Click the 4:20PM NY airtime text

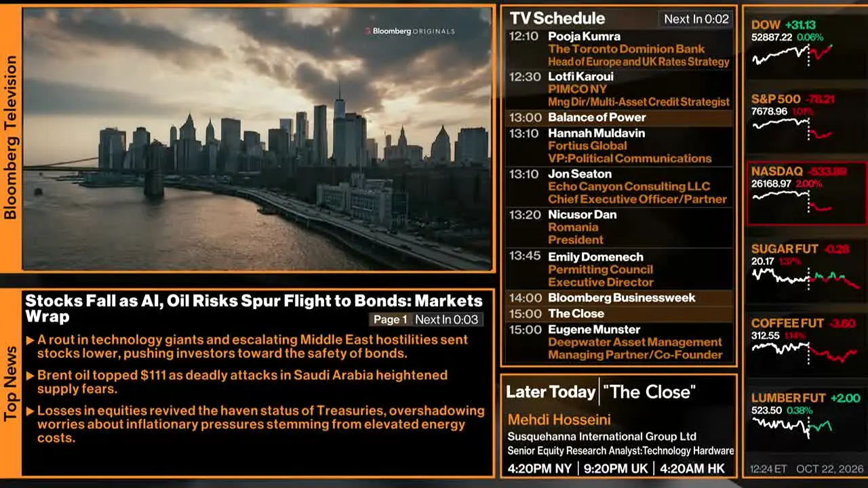coord(540,468)
